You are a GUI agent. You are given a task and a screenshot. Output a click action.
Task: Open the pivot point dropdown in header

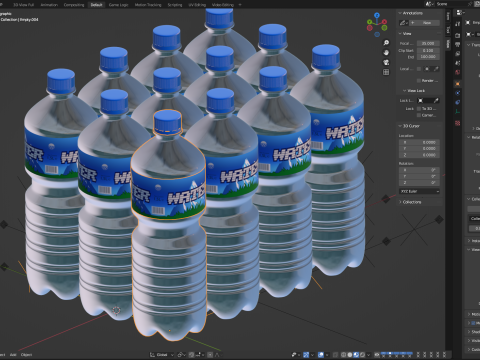[182, 355]
